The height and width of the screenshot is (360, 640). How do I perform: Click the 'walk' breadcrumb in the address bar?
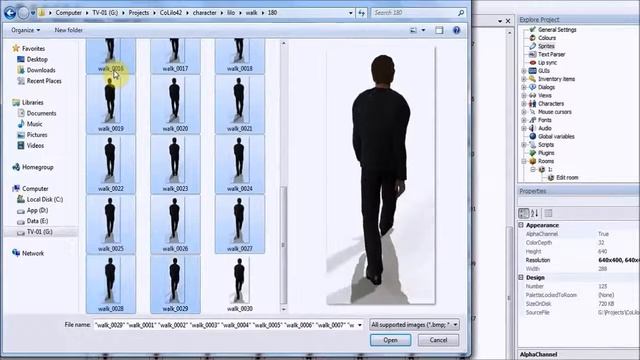point(251,13)
